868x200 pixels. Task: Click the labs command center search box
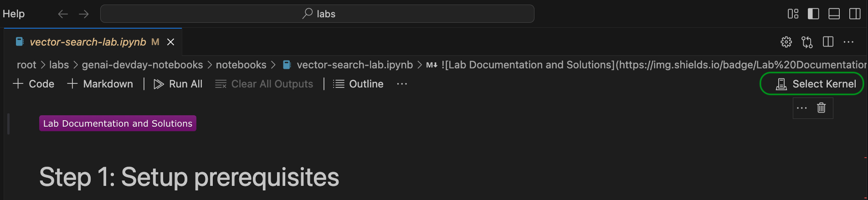[x=317, y=14]
